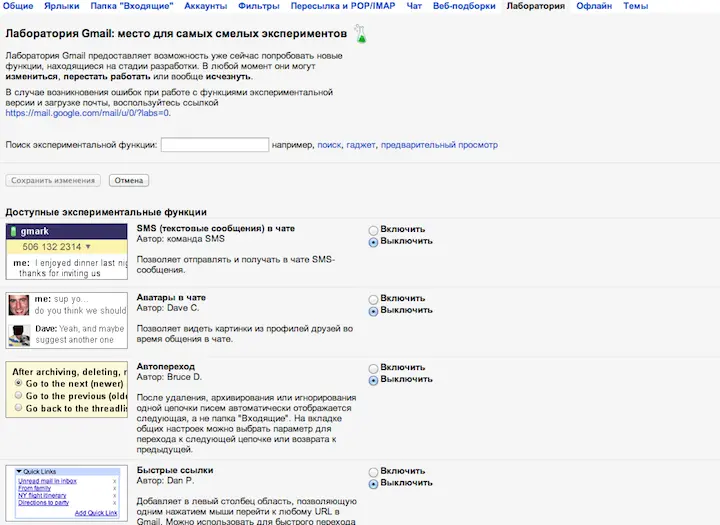Open the Веб-подборки tab

(464, 6)
